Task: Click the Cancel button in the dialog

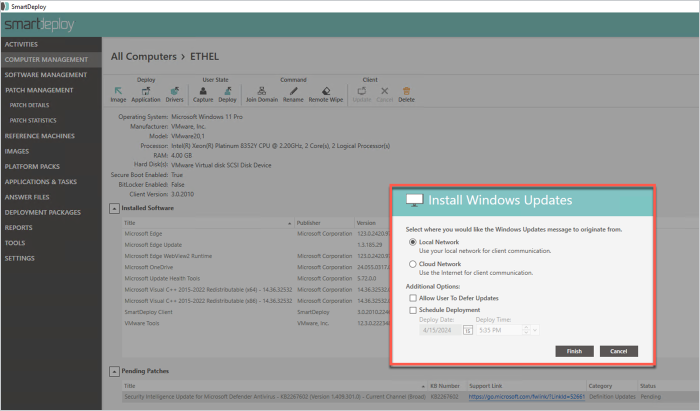Action: [x=619, y=351]
